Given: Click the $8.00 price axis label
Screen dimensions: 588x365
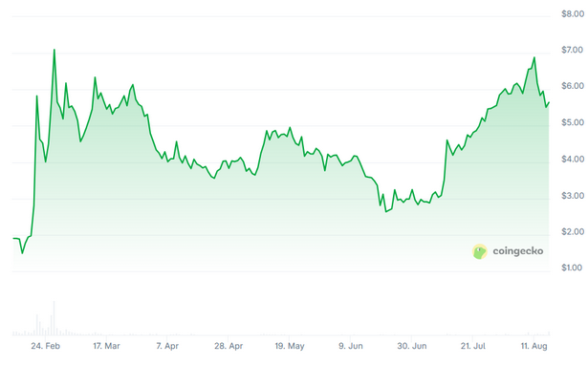Looking at the screenshot, I should pyautogui.click(x=573, y=14).
